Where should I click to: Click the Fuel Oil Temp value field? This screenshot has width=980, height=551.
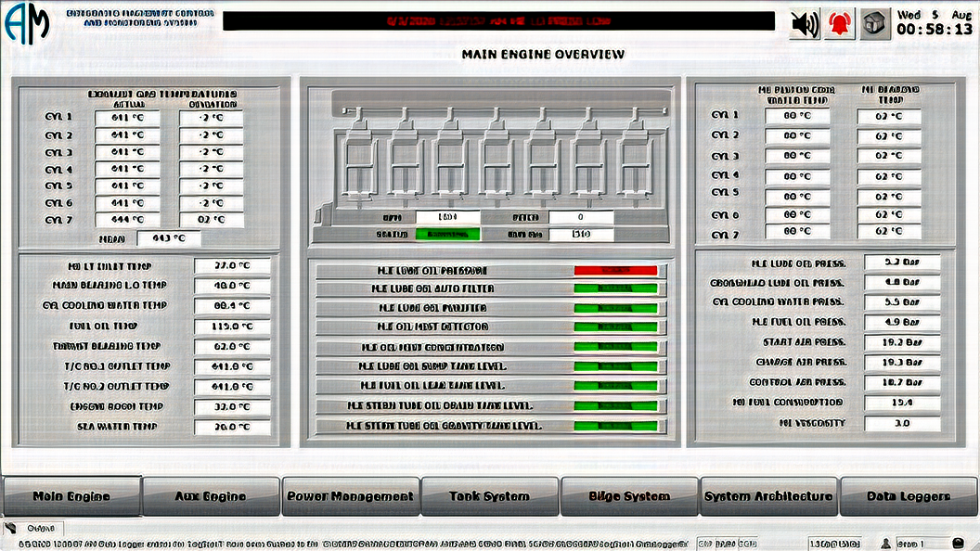[232, 327]
